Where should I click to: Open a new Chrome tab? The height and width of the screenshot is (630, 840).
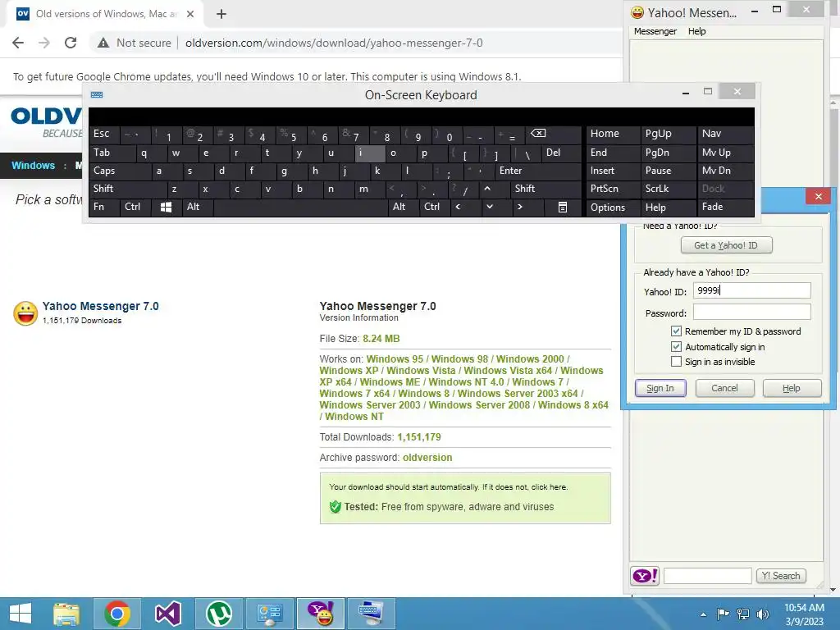coord(221,14)
